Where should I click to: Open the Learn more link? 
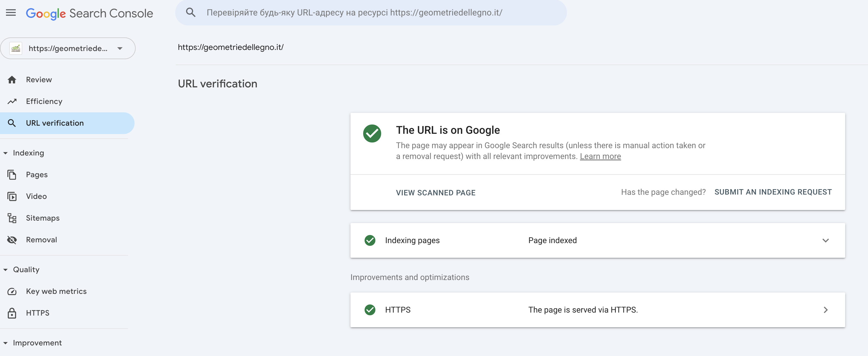(x=600, y=156)
